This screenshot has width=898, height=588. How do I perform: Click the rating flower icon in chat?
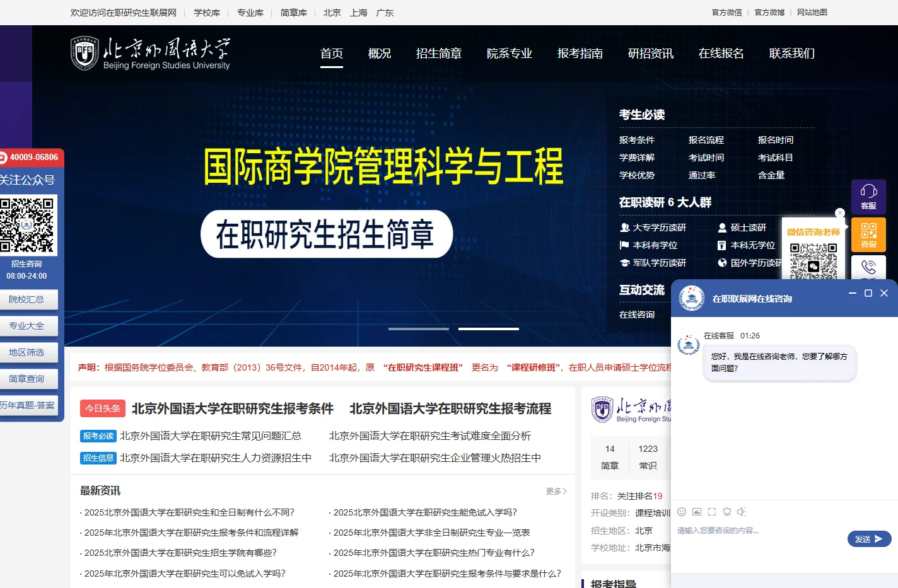pyautogui.click(x=727, y=512)
